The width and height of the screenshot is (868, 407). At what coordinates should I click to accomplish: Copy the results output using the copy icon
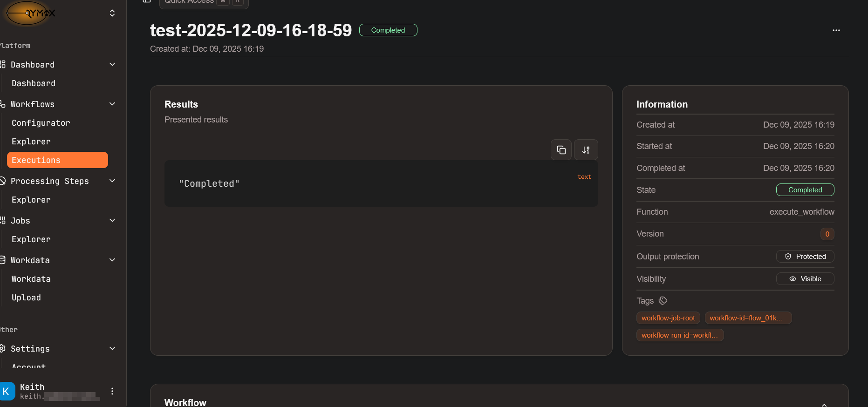(x=561, y=149)
